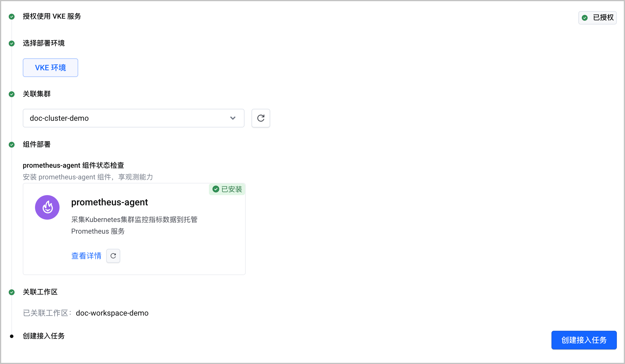Image resolution: width=625 pixels, height=364 pixels.
Task: Click the check icon in 已安装 badge
Action: point(216,189)
